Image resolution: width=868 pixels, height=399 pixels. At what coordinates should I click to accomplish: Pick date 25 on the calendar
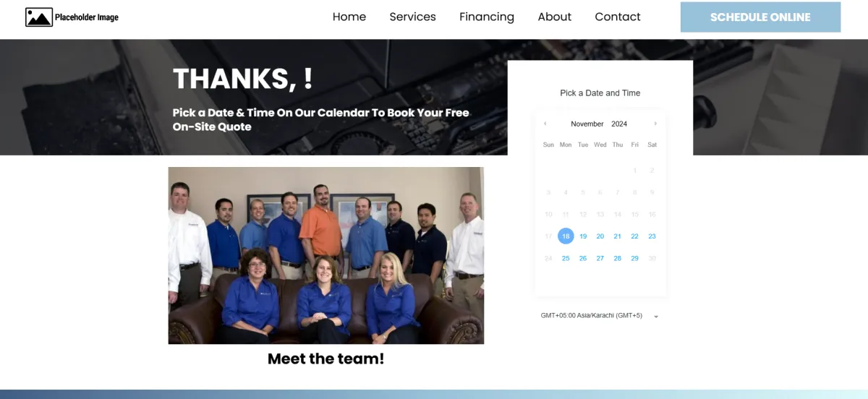click(x=566, y=258)
